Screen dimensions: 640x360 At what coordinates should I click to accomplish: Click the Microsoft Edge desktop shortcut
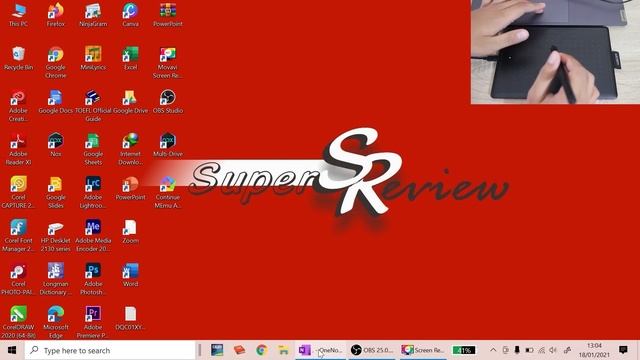[x=56, y=322]
